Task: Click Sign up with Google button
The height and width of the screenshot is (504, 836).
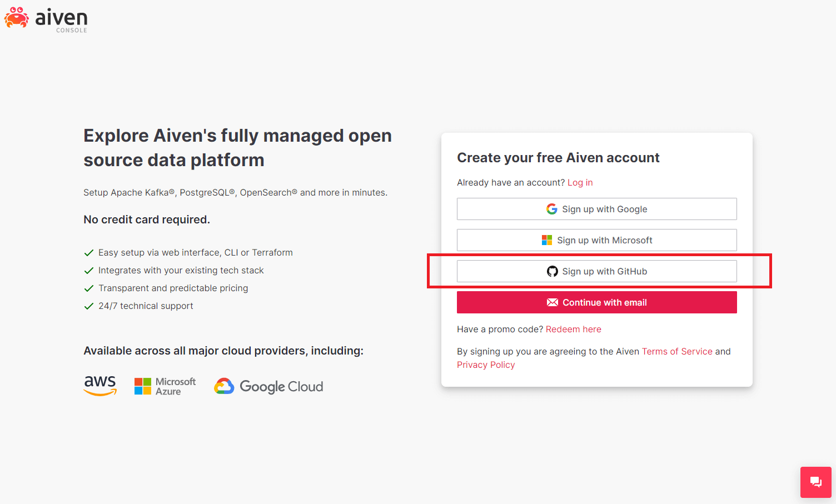Action: 596,209
